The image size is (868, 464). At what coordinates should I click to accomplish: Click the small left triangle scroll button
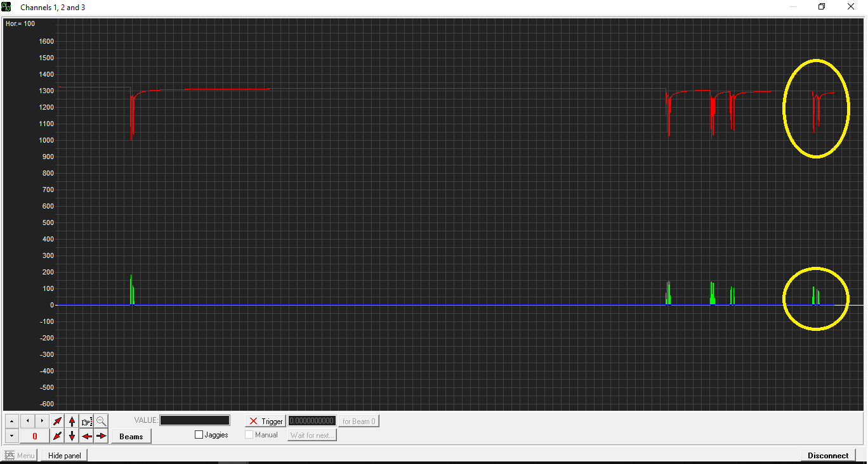27,421
